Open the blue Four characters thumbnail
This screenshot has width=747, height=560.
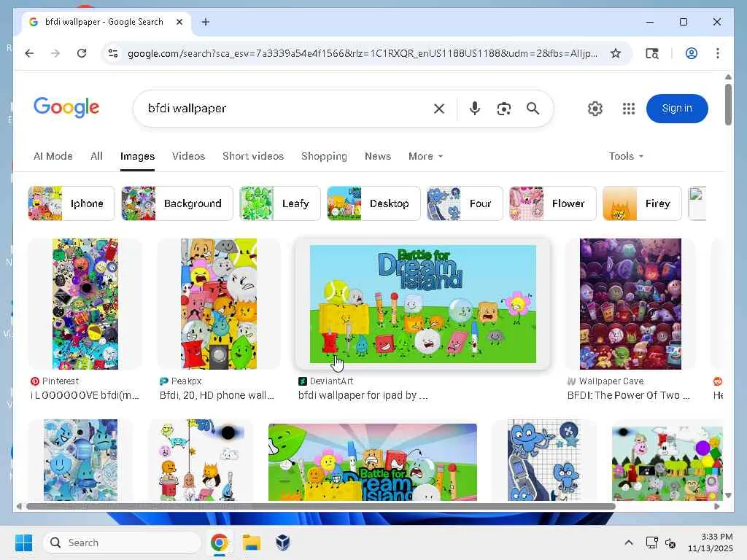coord(544,460)
